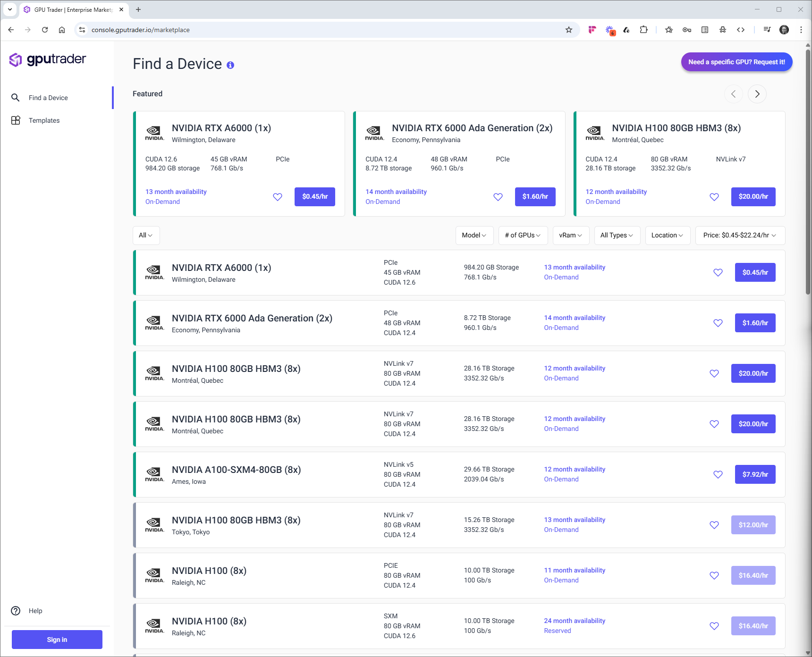
Task: Open Help in sidebar
Action: click(57, 611)
